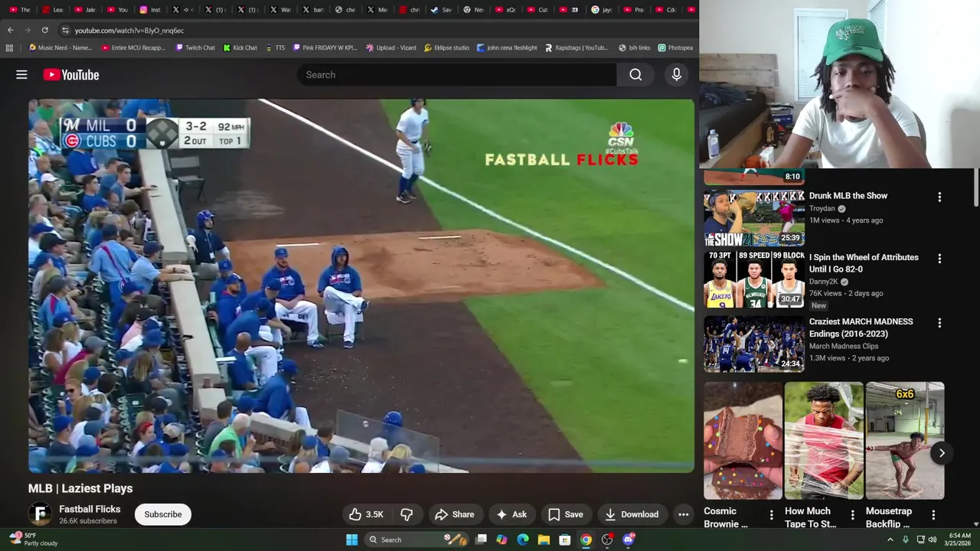Image resolution: width=980 pixels, height=551 pixels.
Task: Open TTS bookmark
Action: pyautogui.click(x=275, y=47)
